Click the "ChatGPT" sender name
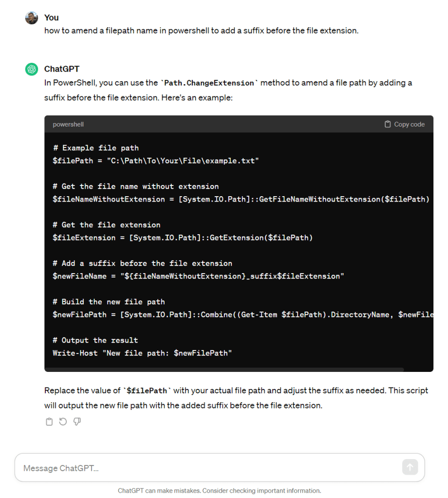 [62, 69]
